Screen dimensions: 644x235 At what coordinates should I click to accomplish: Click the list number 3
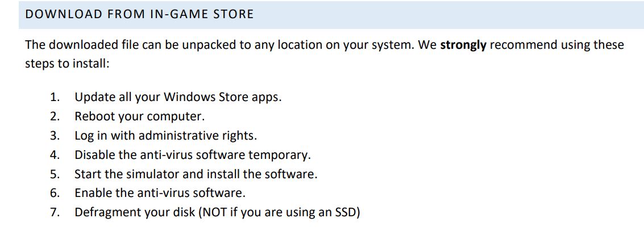pos(55,136)
